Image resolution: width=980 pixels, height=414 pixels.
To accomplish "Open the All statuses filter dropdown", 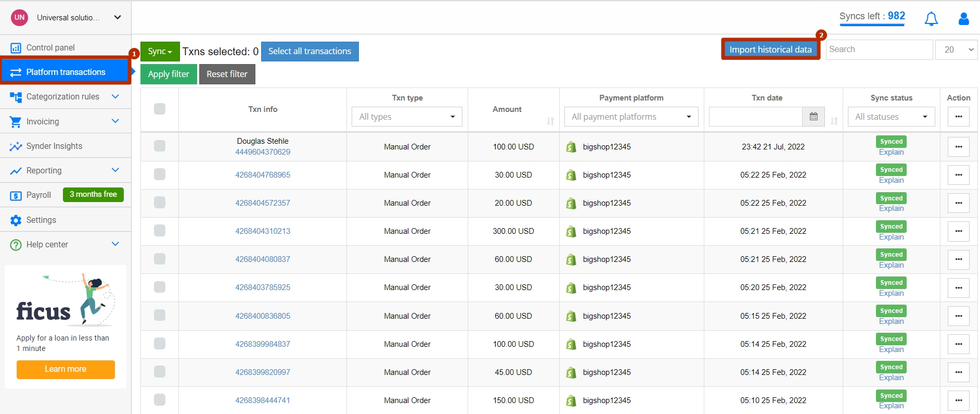I will (x=892, y=117).
